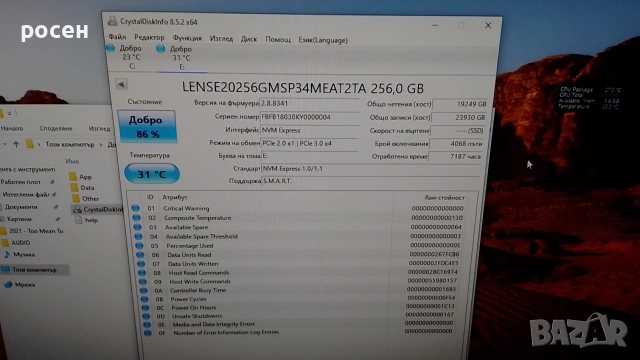Screen dimensions: 640x360
Task: Open the Начало tab in Explorer
Action: coord(11,128)
